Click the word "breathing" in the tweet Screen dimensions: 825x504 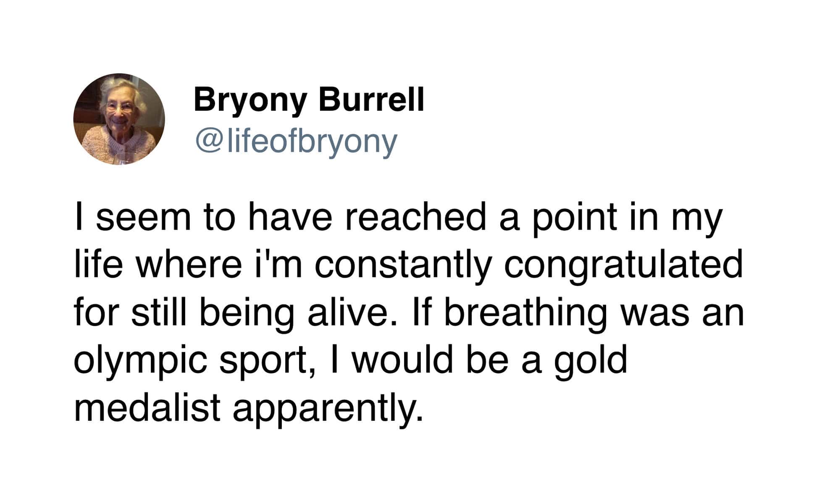pos(525,313)
